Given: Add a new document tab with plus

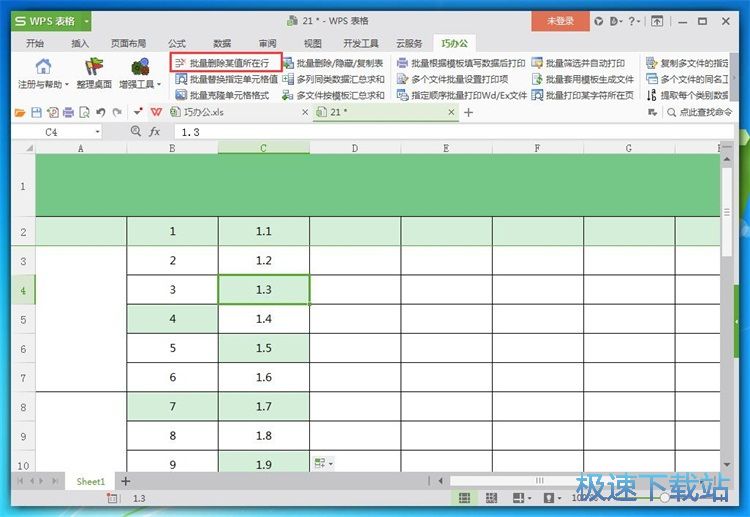Looking at the screenshot, I should 469,113.
